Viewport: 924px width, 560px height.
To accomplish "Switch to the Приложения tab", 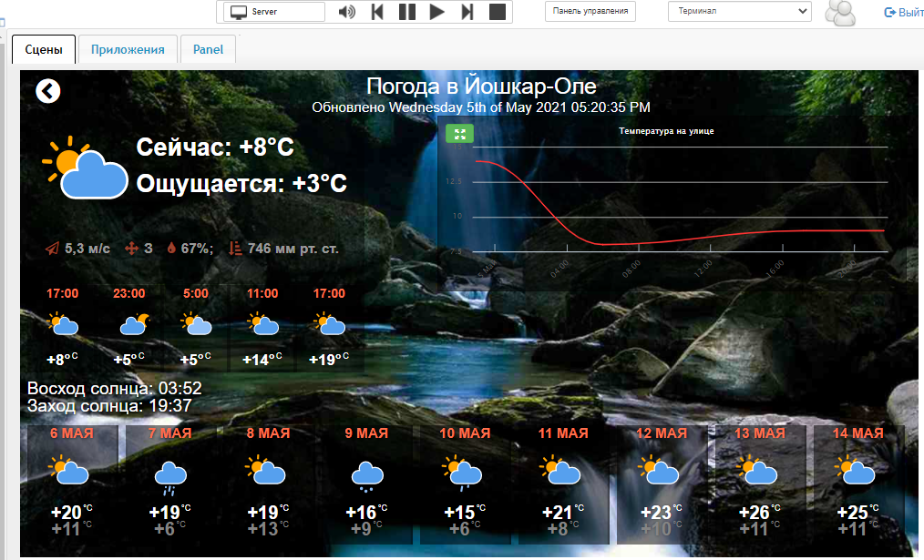I will pyautogui.click(x=128, y=50).
